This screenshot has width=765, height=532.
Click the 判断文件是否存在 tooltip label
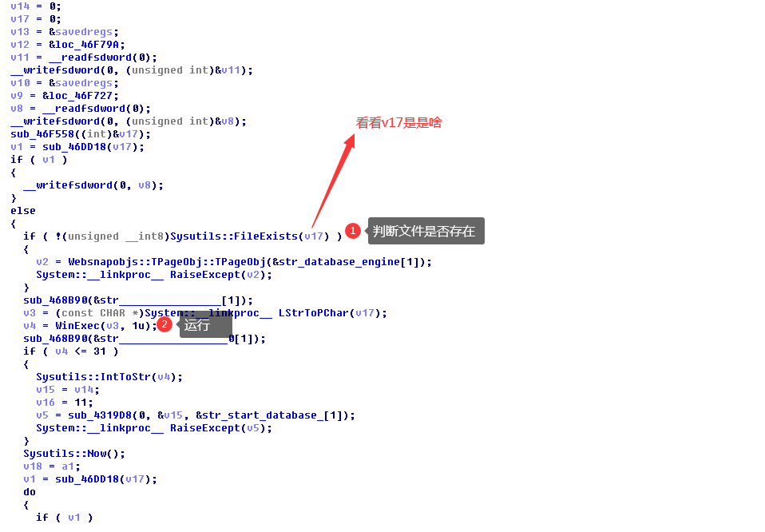point(426,231)
